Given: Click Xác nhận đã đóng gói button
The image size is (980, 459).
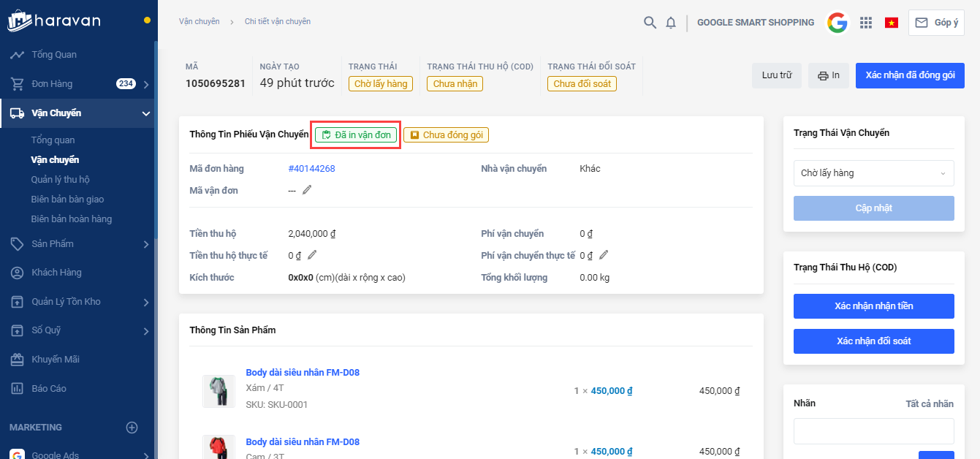Looking at the screenshot, I should point(909,75).
